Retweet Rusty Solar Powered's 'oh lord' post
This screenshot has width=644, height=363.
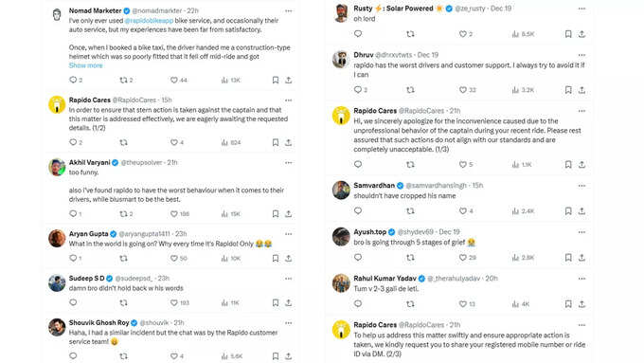pos(410,34)
